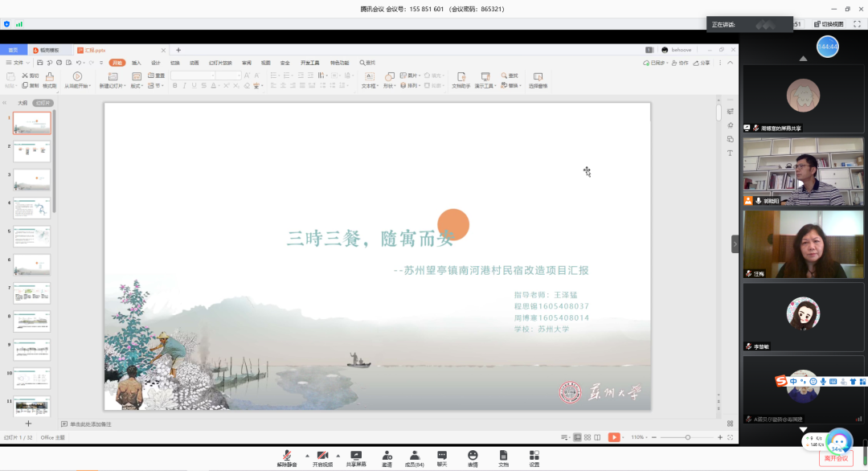Click the 剪切 cut button
This screenshot has width=868, height=471.
(x=31, y=76)
